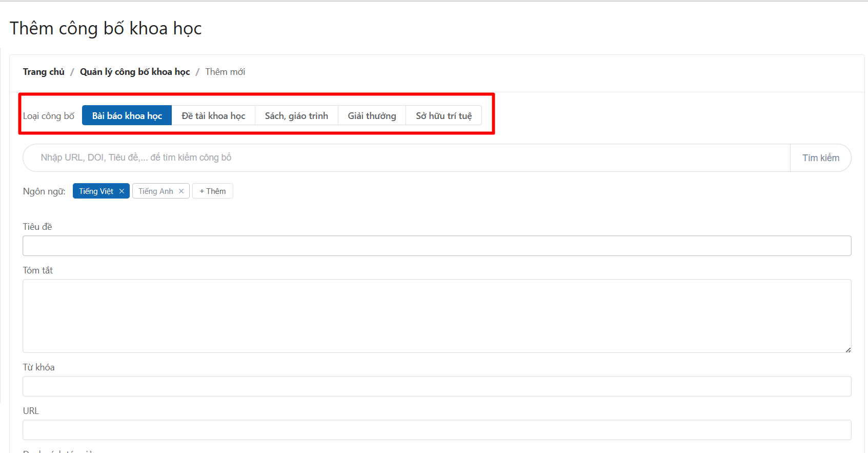This screenshot has height=453, width=868.
Task: Go to Trang chủ breadcrumb link
Action: tap(44, 72)
